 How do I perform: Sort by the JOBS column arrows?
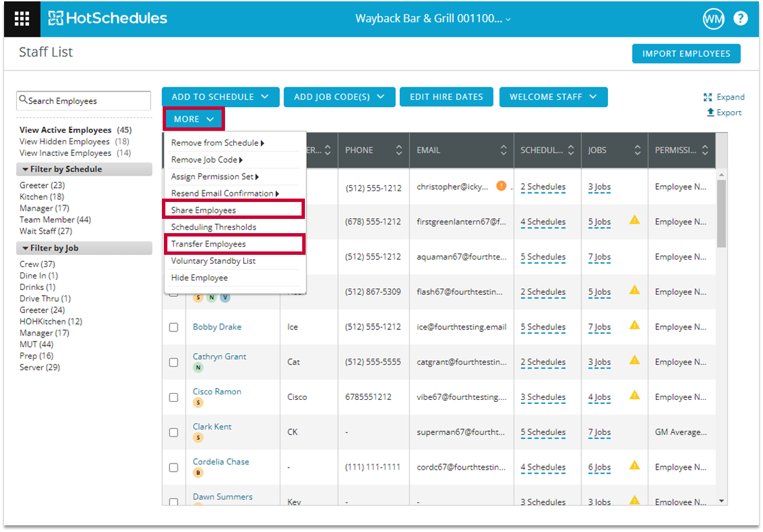638,150
